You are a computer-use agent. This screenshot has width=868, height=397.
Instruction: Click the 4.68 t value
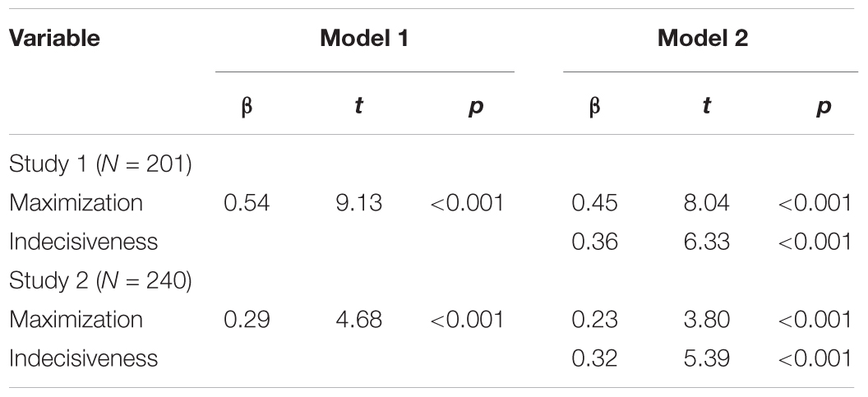click(358, 320)
